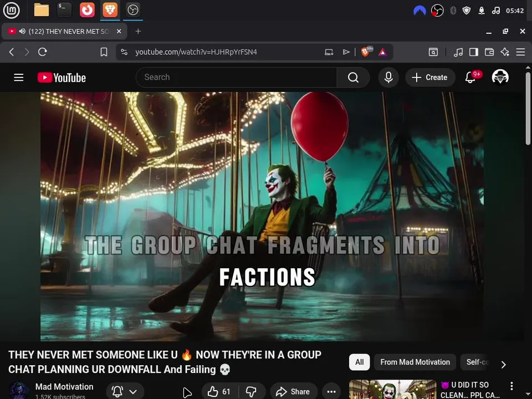Launch the Terminal from the panel

[x=64, y=10]
